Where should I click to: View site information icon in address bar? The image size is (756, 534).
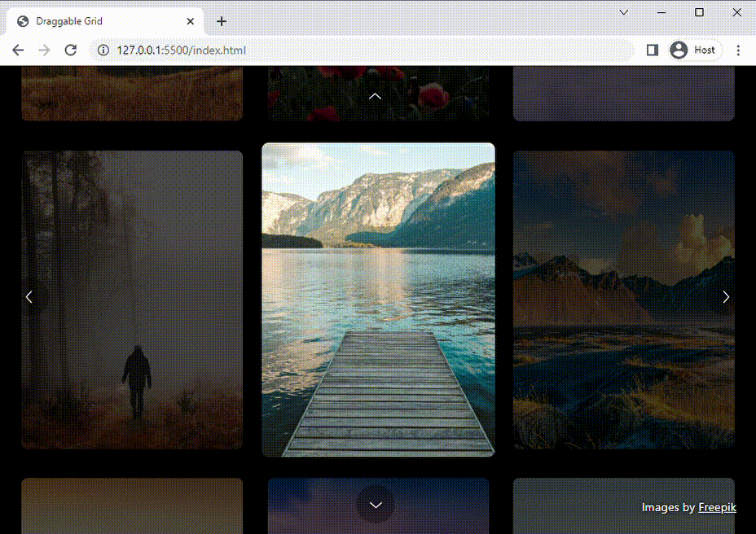(x=103, y=50)
